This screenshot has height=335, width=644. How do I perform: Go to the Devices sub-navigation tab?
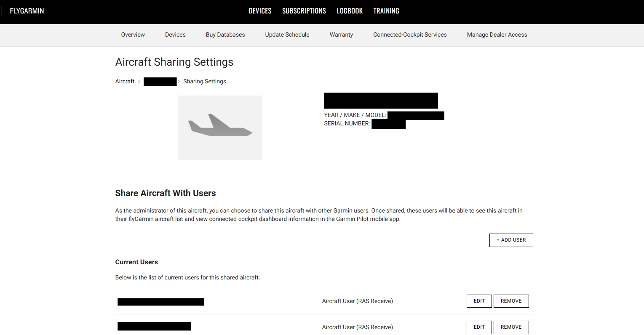[x=175, y=35]
